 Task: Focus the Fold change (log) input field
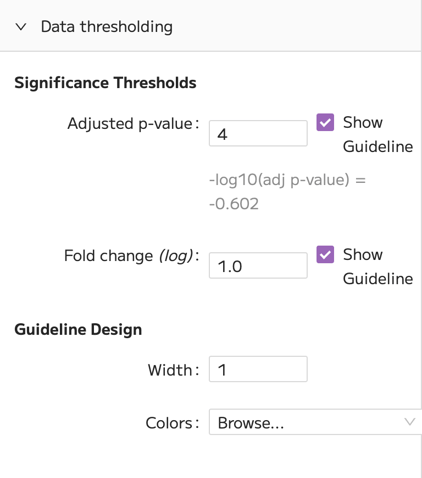click(258, 265)
